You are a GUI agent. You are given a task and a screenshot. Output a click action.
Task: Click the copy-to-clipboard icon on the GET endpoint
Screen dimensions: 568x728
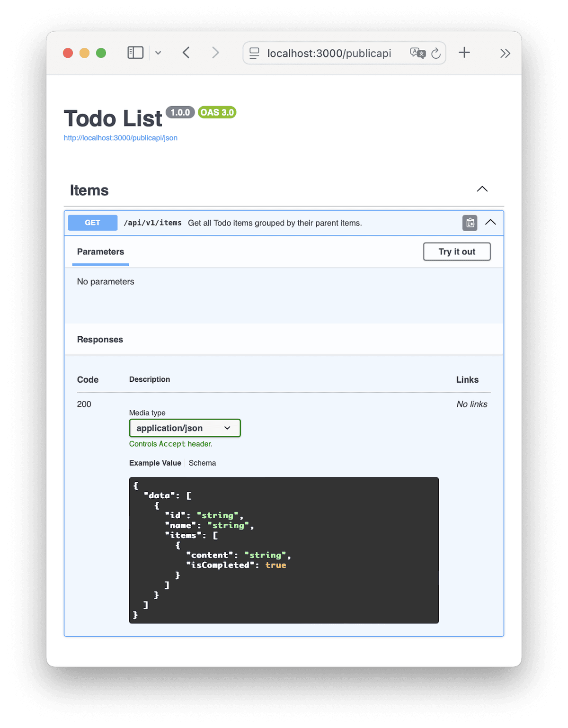coord(470,223)
